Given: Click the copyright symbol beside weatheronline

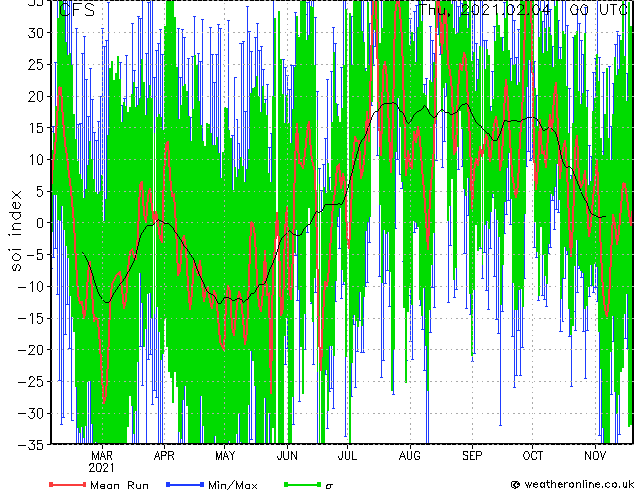Looking at the screenshot, I should [516, 485].
